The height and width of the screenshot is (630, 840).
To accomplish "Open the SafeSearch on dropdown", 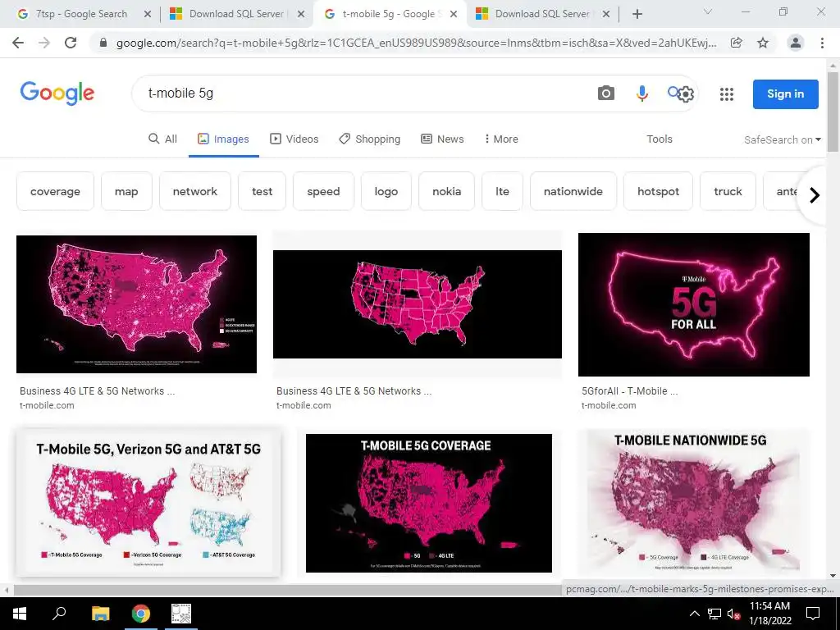I will (782, 139).
